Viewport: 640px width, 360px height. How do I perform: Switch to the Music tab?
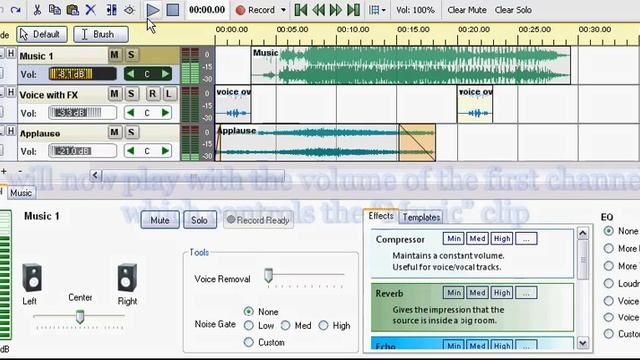pyautogui.click(x=21, y=193)
